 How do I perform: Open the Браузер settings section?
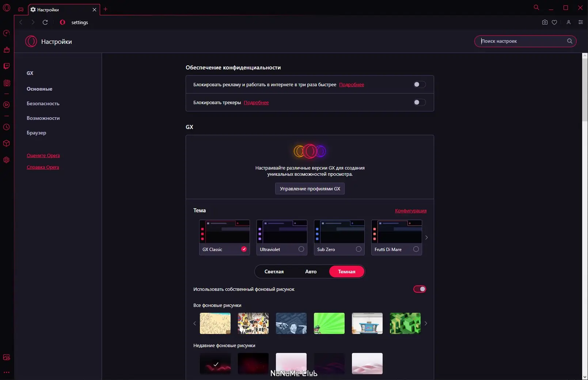37,133
